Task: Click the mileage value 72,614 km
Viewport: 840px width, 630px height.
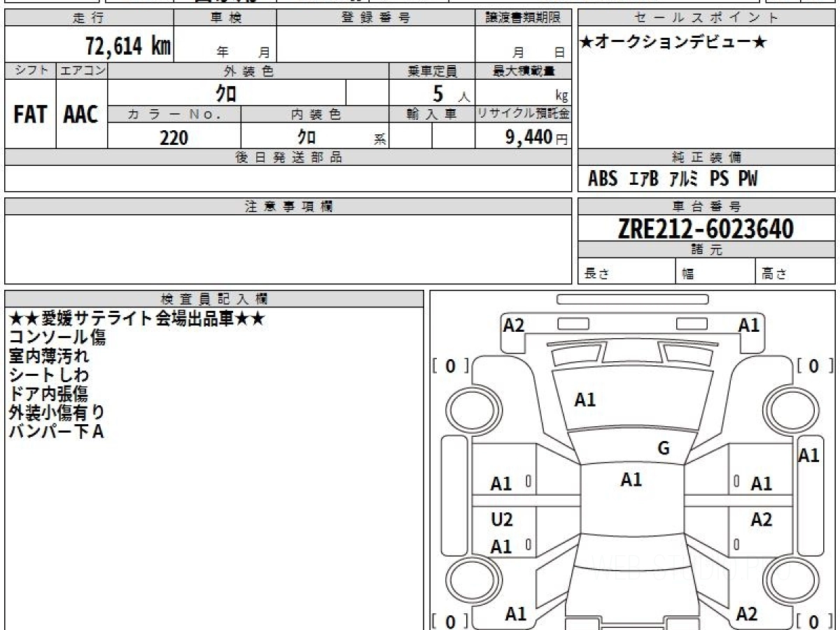Action: (128, 47)
